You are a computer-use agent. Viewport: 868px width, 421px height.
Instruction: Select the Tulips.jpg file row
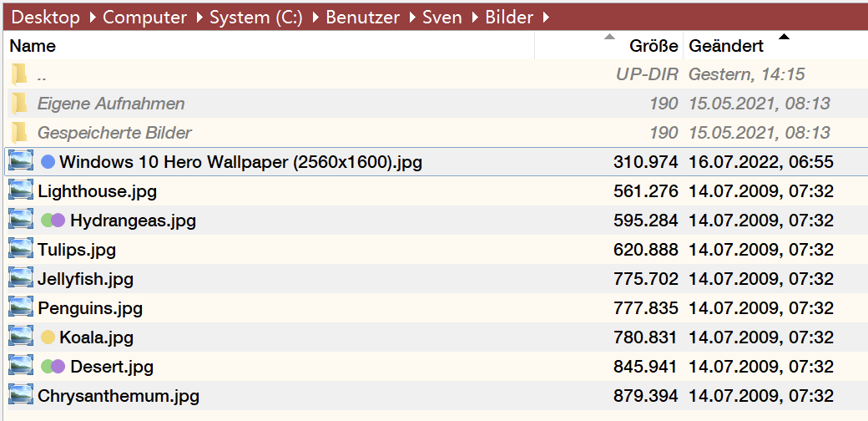(x=436, y=249)
